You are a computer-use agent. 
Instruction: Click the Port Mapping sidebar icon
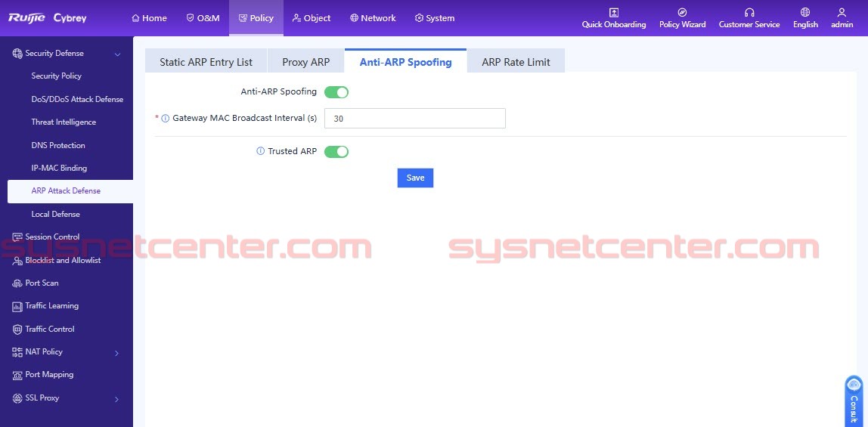coord(17,375)
